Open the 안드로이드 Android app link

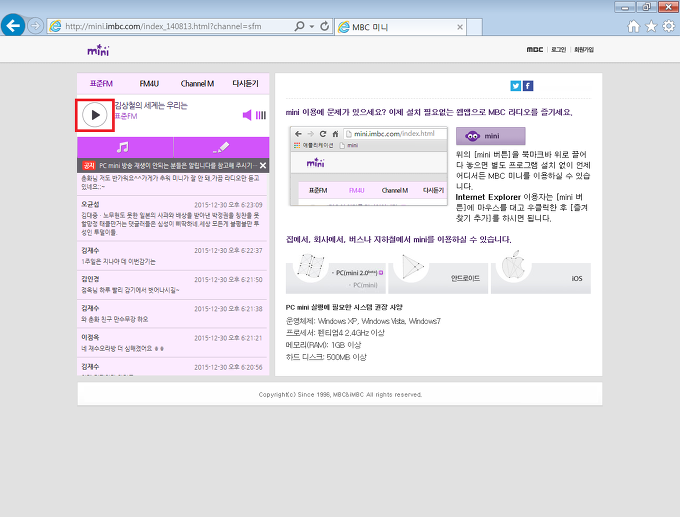[x=465, y=278]
